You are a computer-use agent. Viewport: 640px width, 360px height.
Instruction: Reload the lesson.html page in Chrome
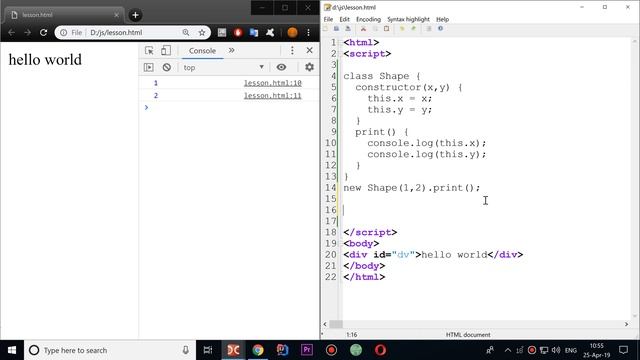[x=43, y=32]
